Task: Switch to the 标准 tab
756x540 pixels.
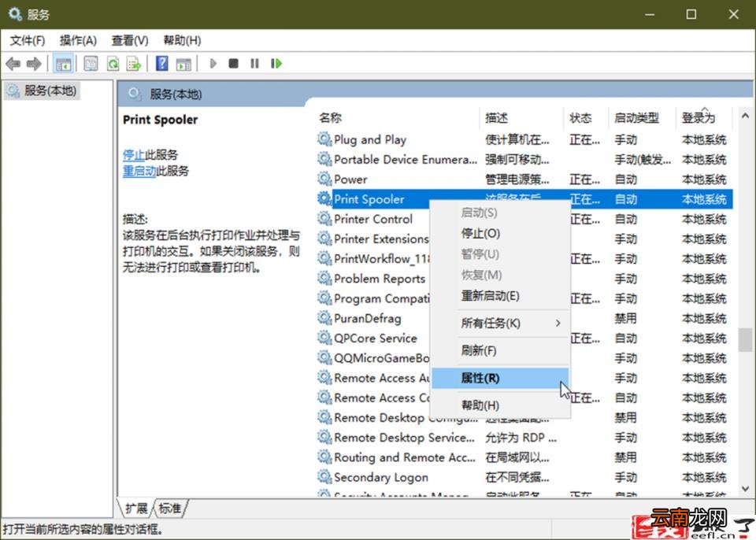Action: click(170, 509)
